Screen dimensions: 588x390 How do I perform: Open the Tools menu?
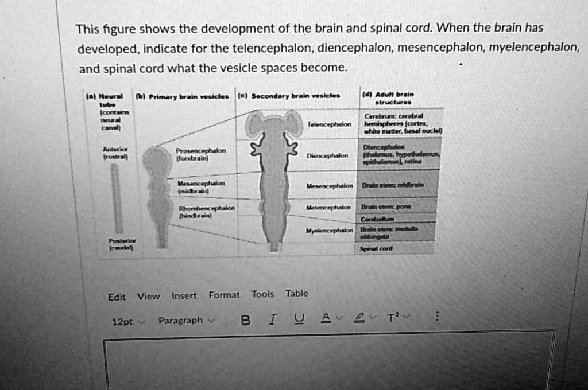tap(262, 294)
